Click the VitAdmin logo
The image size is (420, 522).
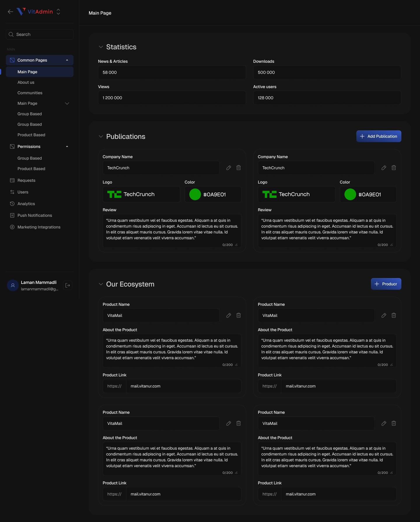point(35,12)
